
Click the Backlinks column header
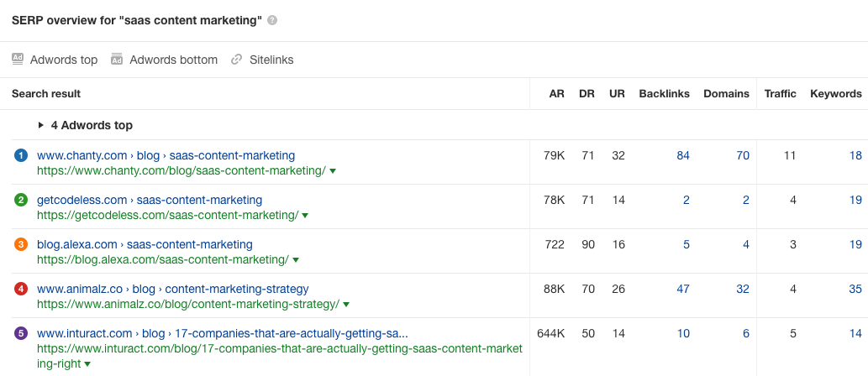[665, 93]
